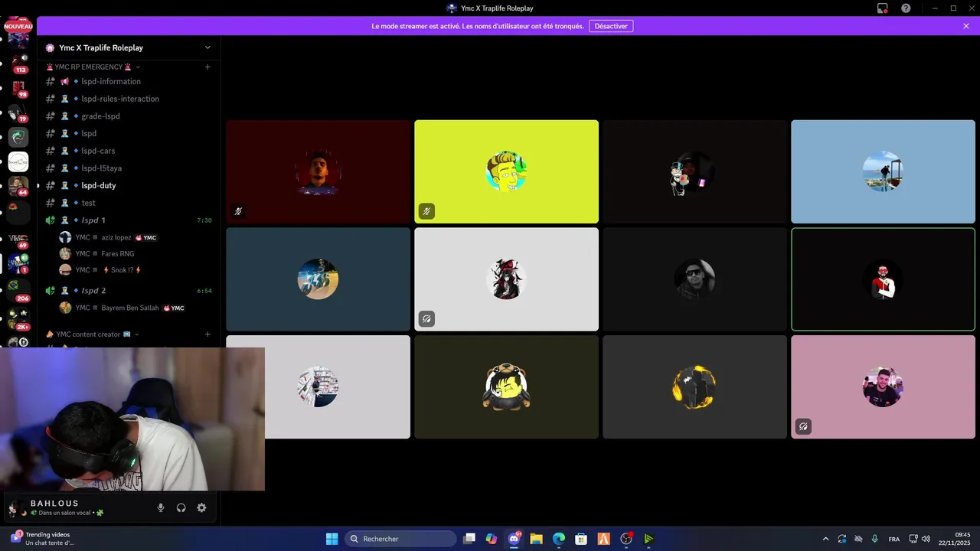Open the volume icon in system tray

click(926, 539)
